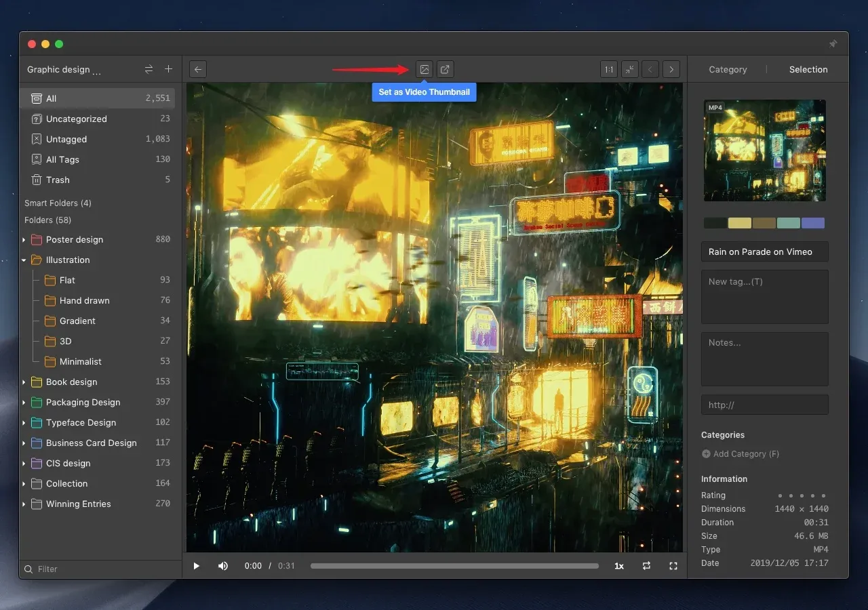Viewport: 868px width, 610px height.
Task: Open the Category tab
Action: coord(728,69)
